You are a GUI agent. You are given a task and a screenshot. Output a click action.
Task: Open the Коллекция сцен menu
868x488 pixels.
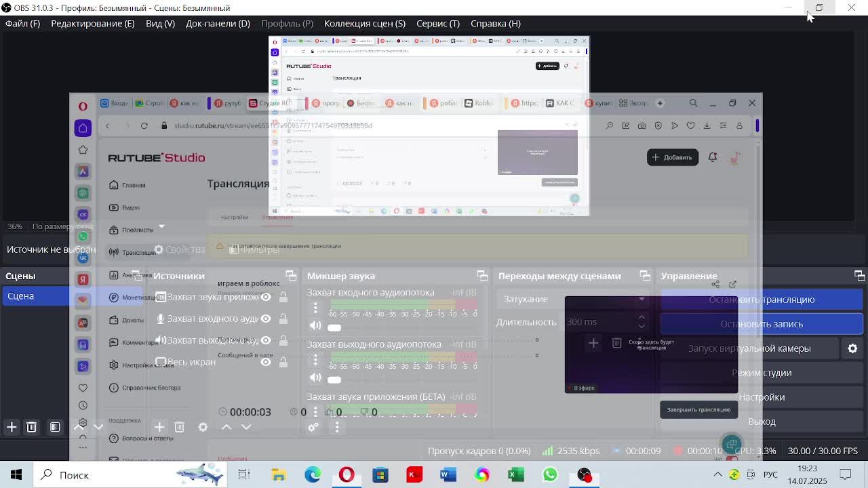pyautogui.click(x=365, y=23)
